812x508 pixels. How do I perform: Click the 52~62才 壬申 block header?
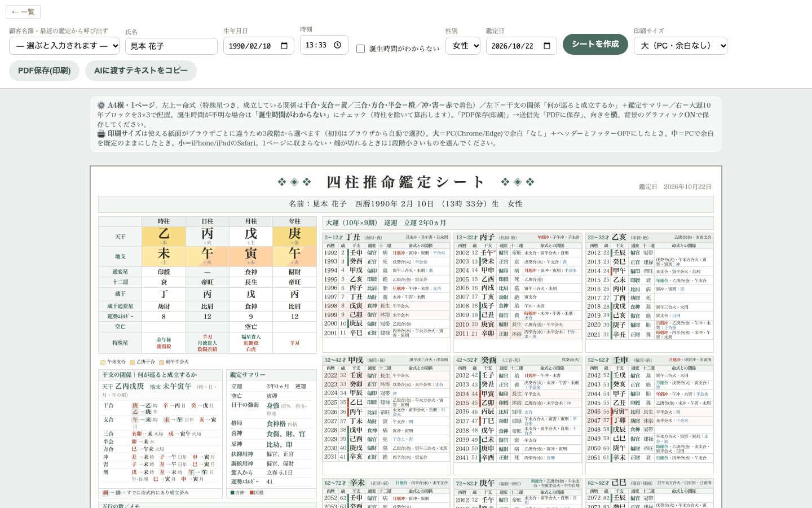[x=650, y=360]
